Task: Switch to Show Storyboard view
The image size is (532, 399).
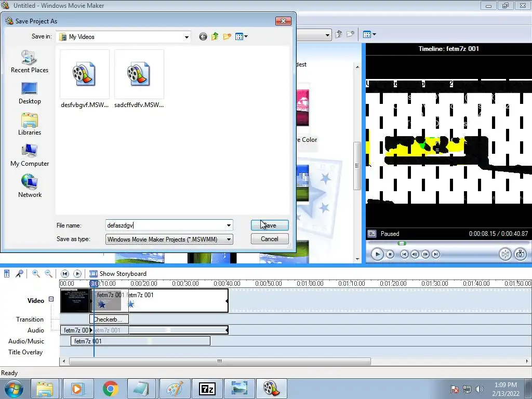Action: pos(118,273)
